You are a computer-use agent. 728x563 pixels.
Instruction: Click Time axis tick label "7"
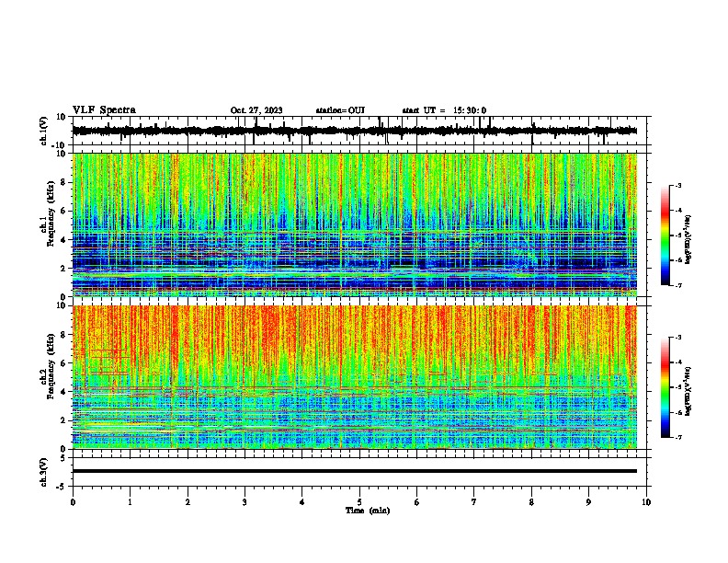[x=474, y=502]
